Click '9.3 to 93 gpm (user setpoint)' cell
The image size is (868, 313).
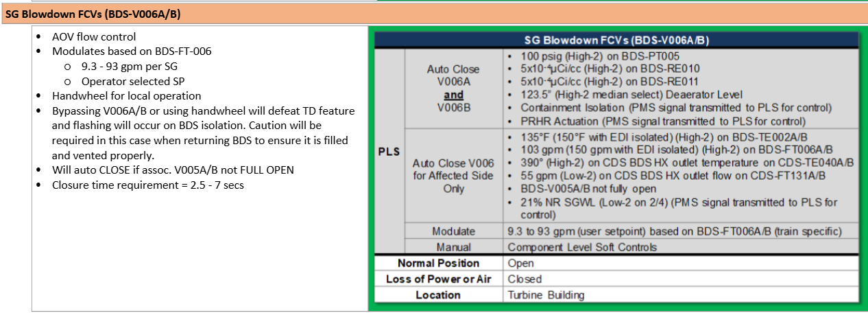click(x=681, y=231)
